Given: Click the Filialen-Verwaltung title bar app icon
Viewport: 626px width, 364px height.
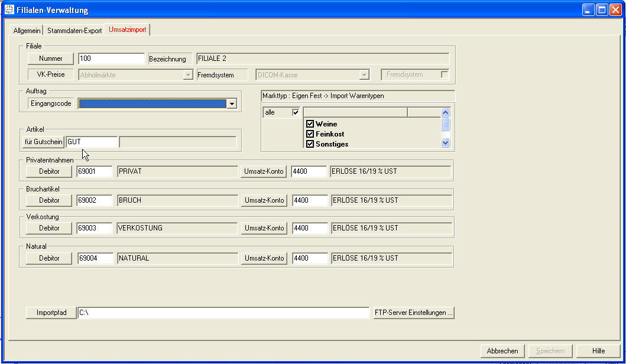Looking at the screenshot, I should coord(9,10).
